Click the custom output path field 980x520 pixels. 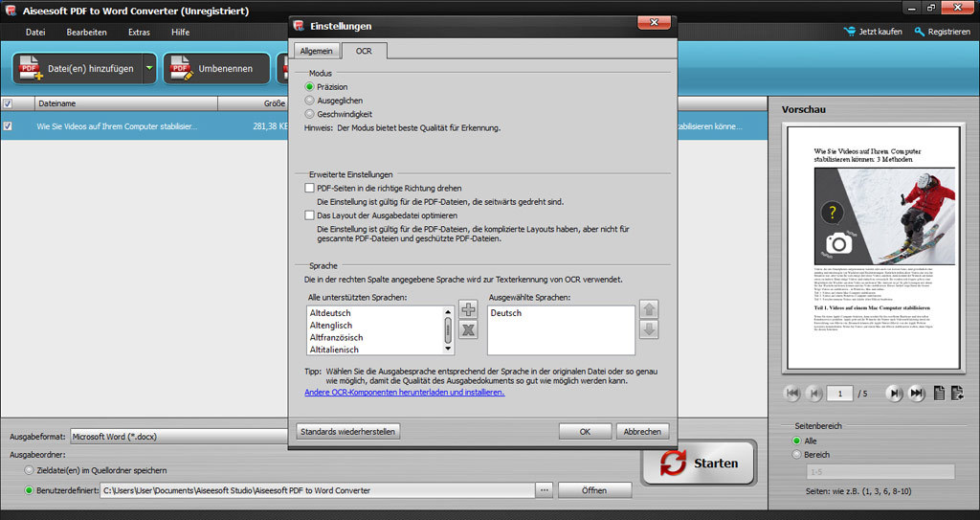tap(317, 490)
